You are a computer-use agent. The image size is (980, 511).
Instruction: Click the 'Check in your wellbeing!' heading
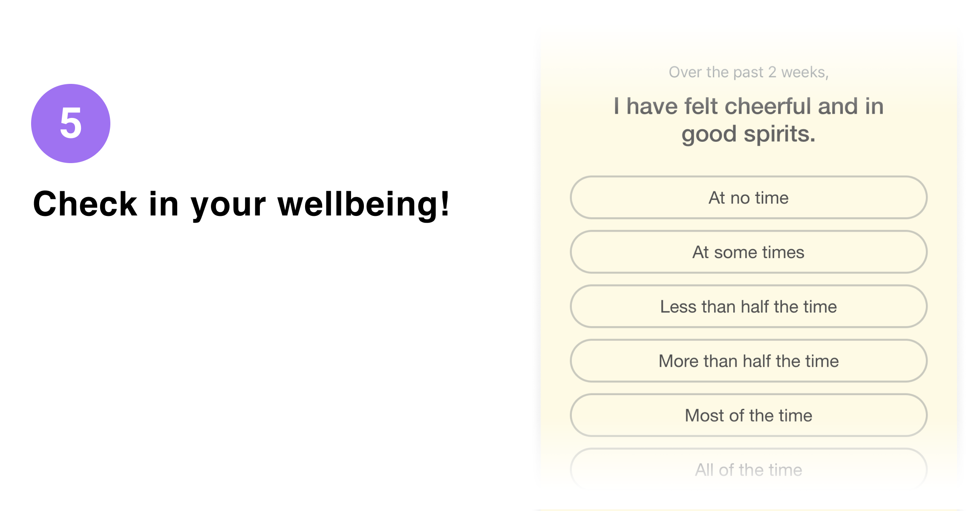241,204
